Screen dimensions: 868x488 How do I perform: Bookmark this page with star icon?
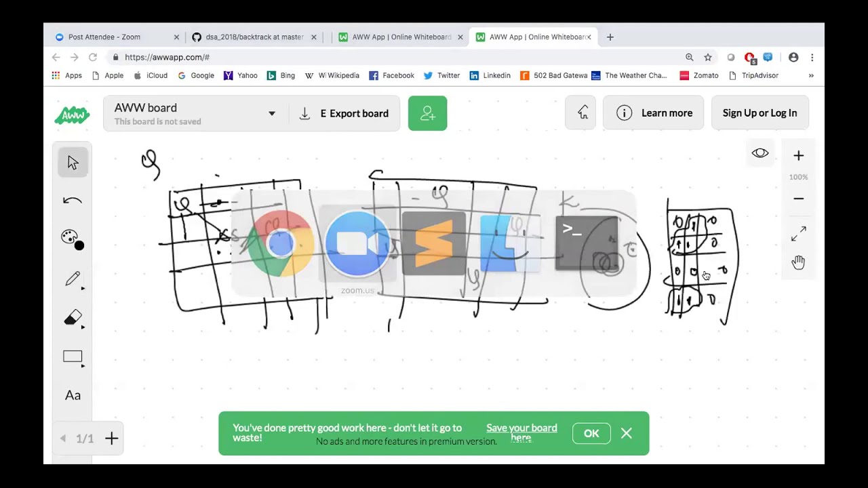pyautogui.click(x=708, y=58)
